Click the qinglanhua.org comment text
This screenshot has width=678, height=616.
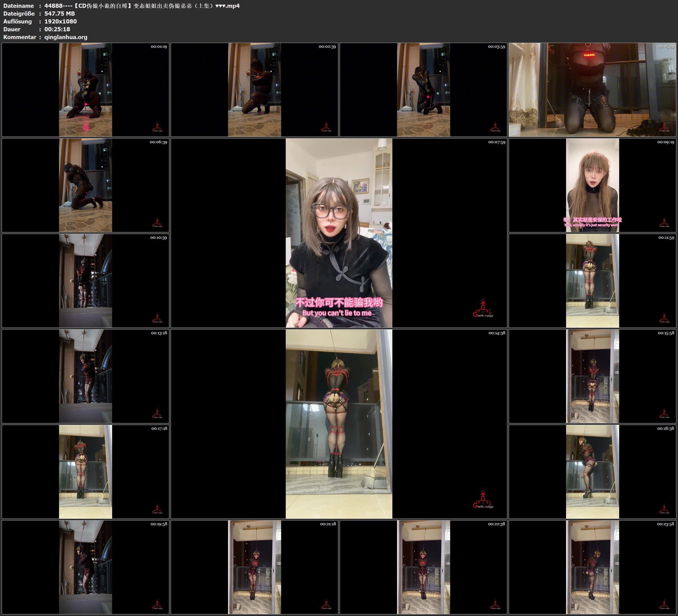coord(66,37)
